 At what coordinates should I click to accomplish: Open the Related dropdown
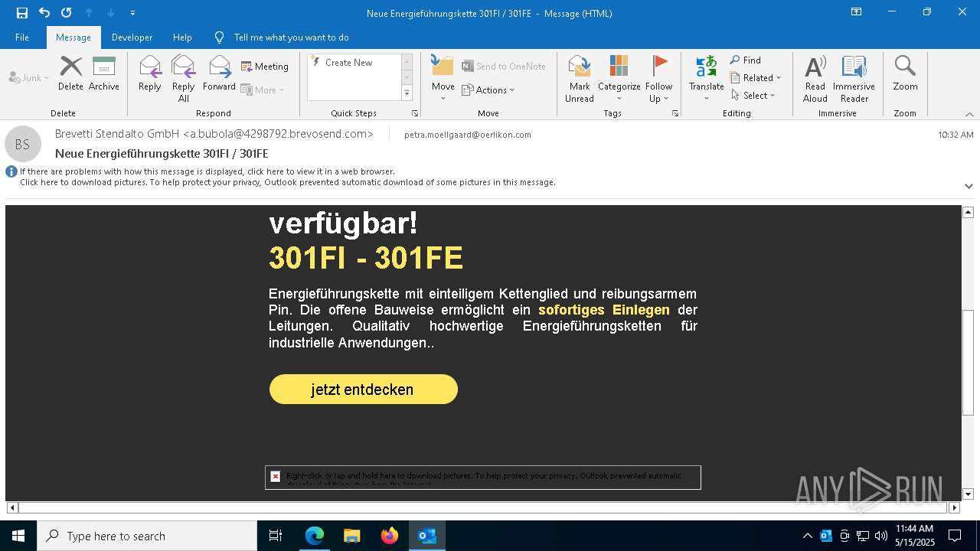(x=756, y=77)
